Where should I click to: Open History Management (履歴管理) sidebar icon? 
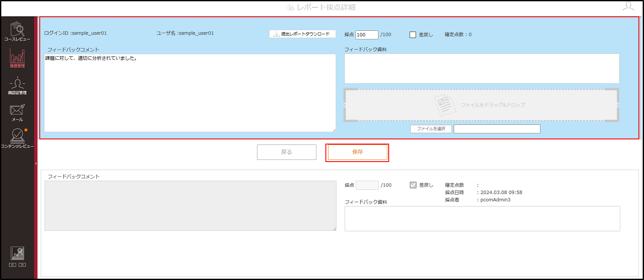coord(18,58)
